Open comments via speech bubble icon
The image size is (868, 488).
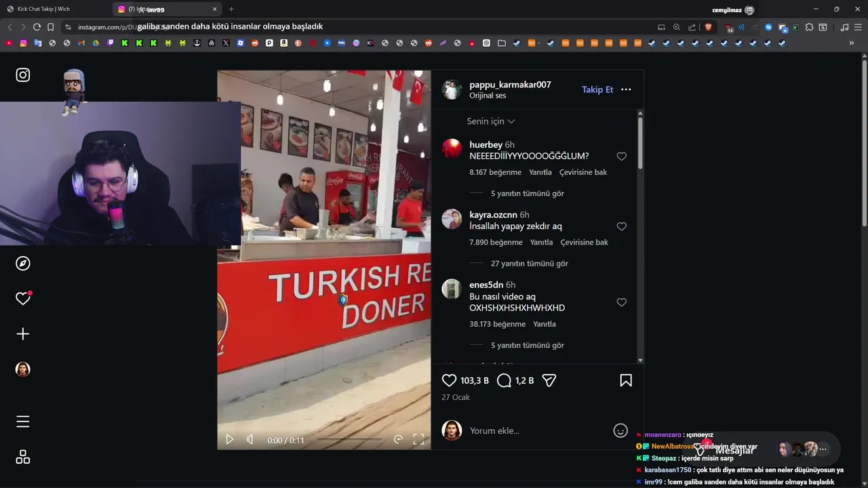[504, 380]
